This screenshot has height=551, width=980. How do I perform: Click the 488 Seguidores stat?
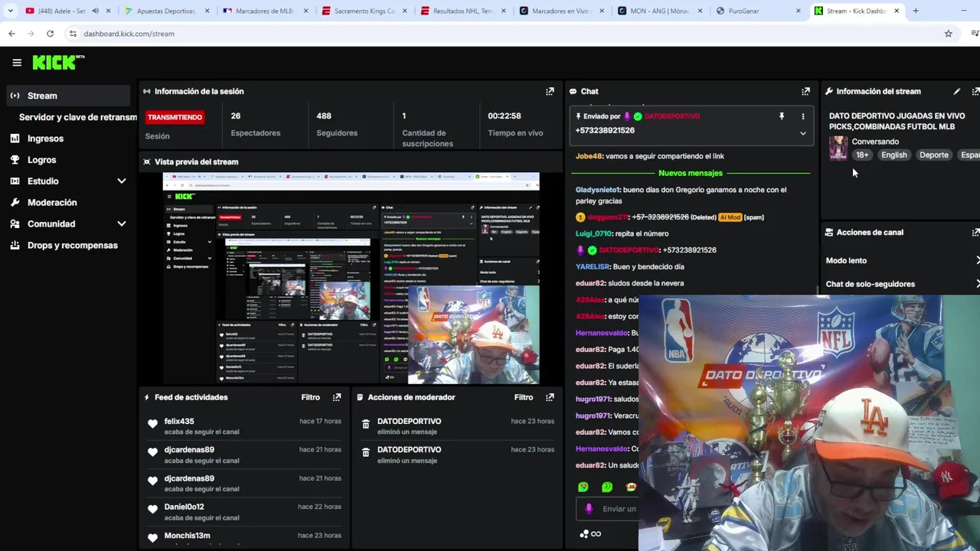337,125
